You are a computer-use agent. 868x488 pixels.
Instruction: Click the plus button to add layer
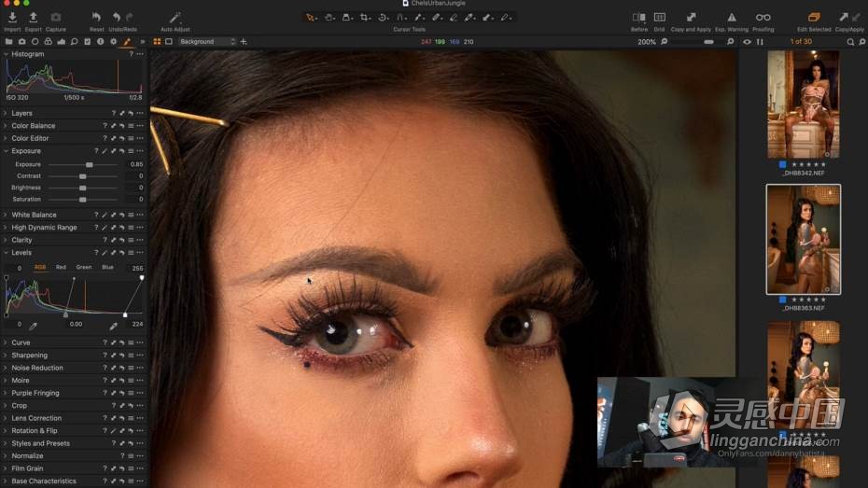pyautogui.click(x=244, y=41)
